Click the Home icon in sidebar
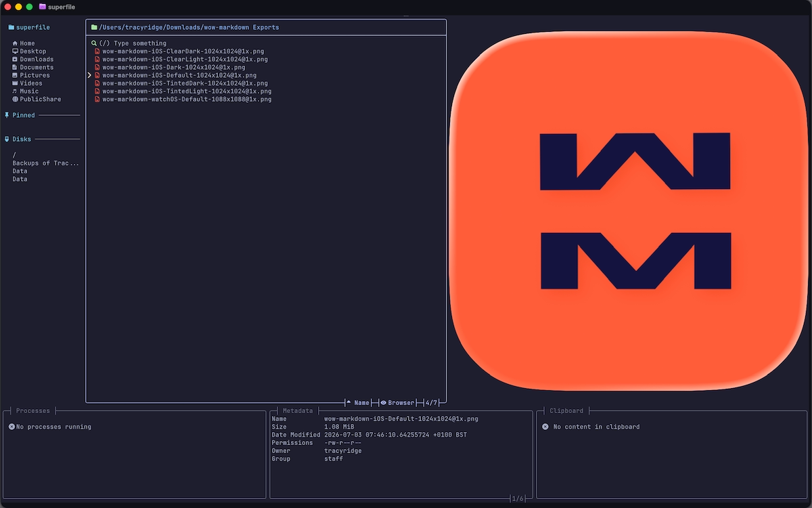Image resolution: width=812 pixels, height=508 pixels. [15, 43]
